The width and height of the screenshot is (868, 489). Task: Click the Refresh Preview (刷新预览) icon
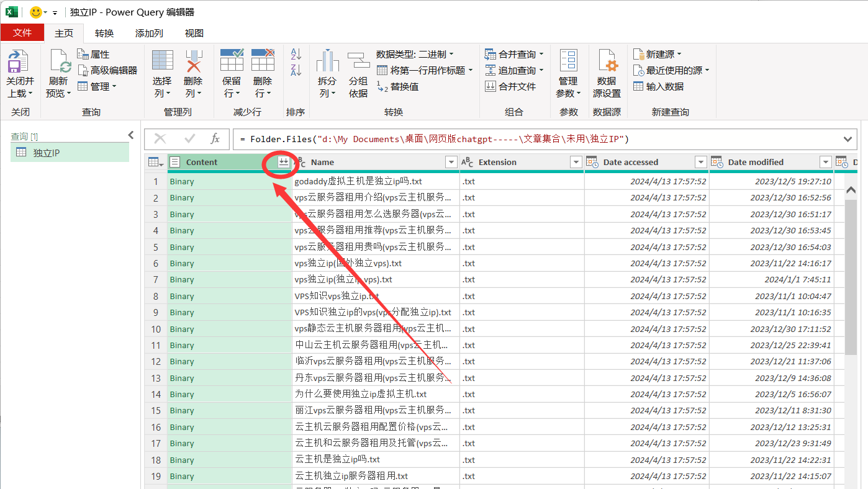(x=59, y=63)
